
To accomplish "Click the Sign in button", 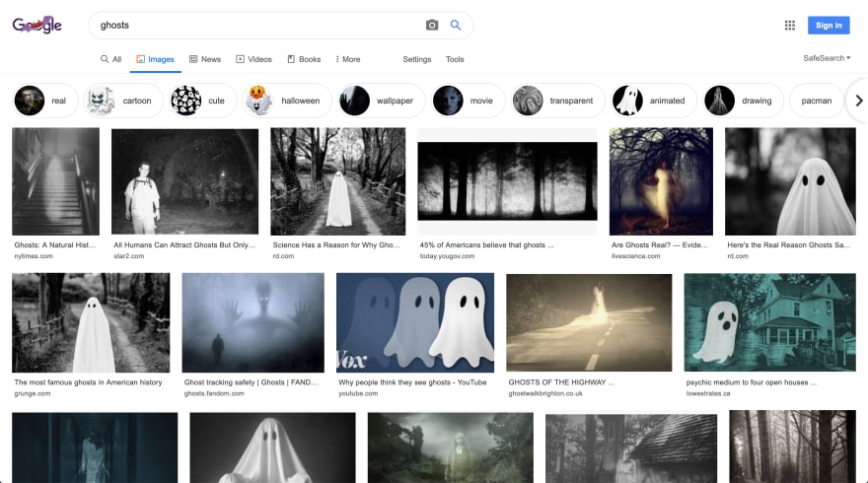I will coord(829,25).
